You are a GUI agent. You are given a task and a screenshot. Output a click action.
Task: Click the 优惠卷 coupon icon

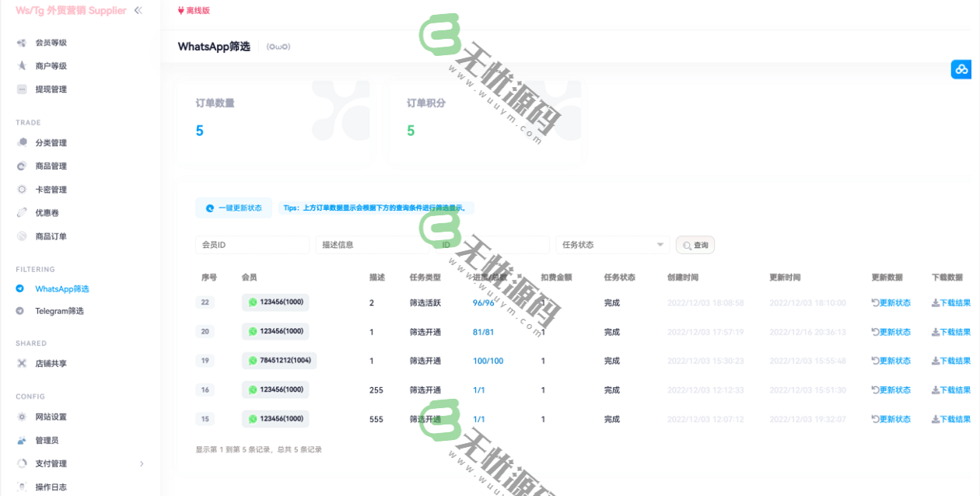pos(23,211)
